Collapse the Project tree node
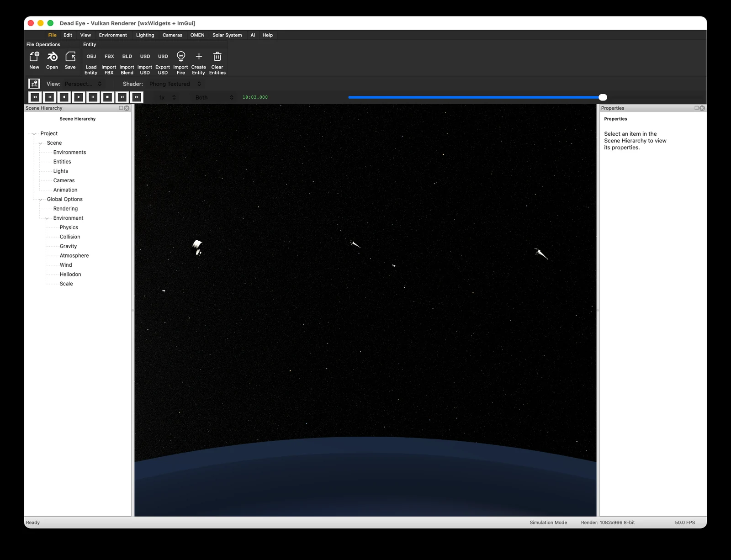Screen dimensions: 731x560 tap(34, 134)
